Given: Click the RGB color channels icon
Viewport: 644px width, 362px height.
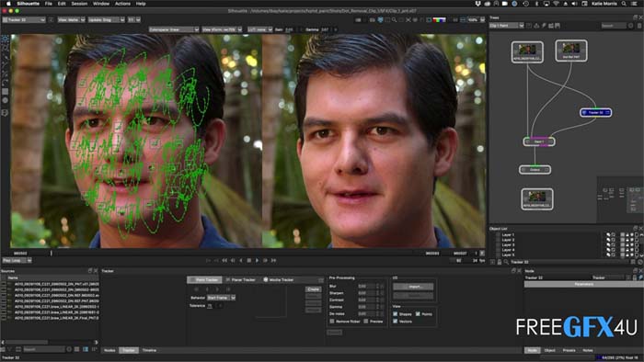Looking at the screenshot, I should tap(439, 19).
